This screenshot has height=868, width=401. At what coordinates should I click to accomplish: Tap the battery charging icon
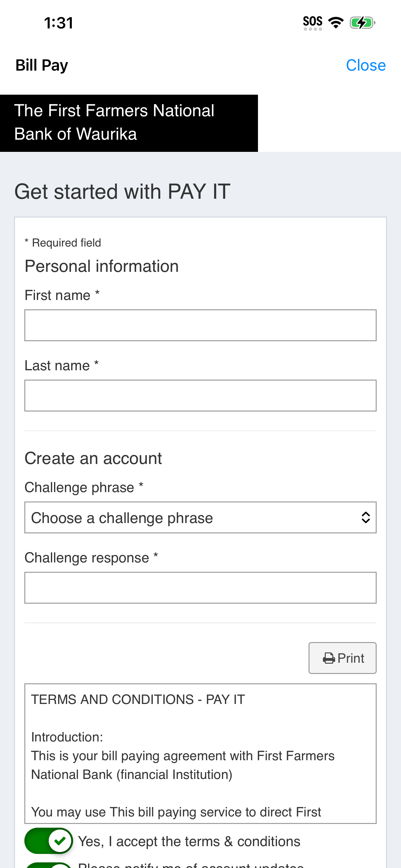point(362,22)
